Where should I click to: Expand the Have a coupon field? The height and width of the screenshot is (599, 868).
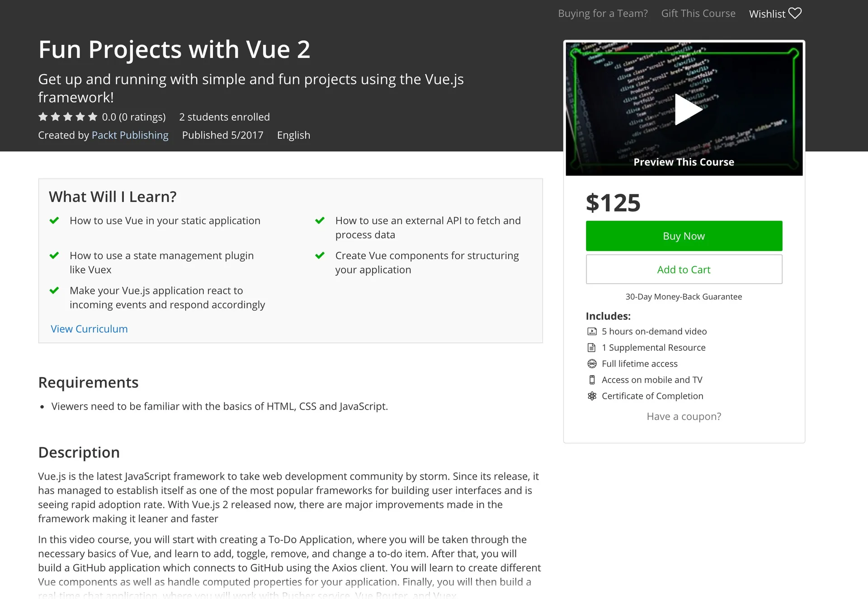pyautogui.click(x=684, y=416)
